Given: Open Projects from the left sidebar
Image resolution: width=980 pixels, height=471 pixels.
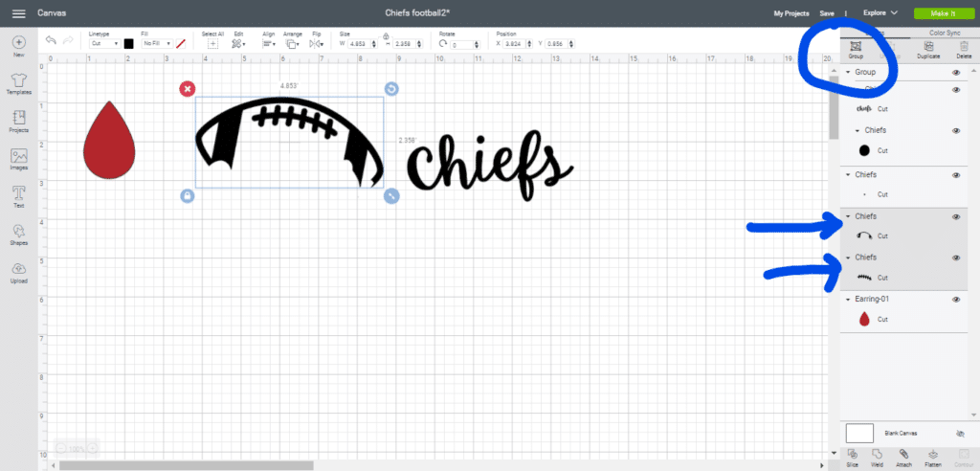Looking at the screenshot, I should tap(19, 122).
